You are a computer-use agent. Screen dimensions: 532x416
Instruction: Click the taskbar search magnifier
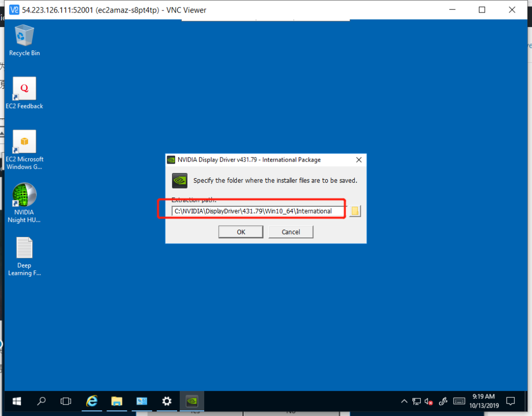(42, 401)
